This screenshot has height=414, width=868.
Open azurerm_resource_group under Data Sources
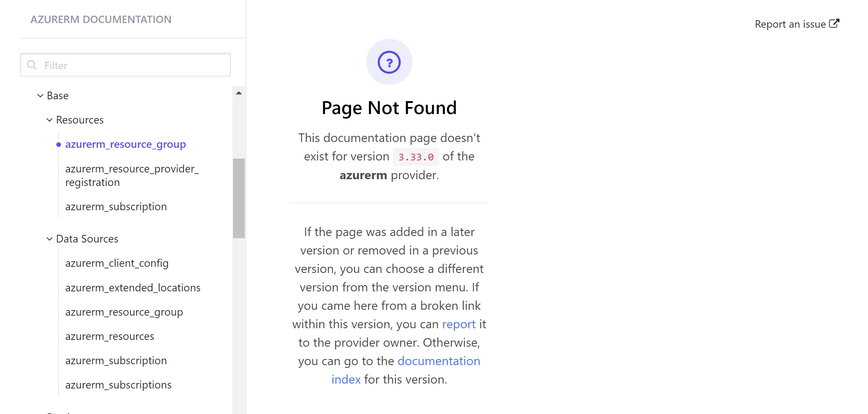(124, 312)
